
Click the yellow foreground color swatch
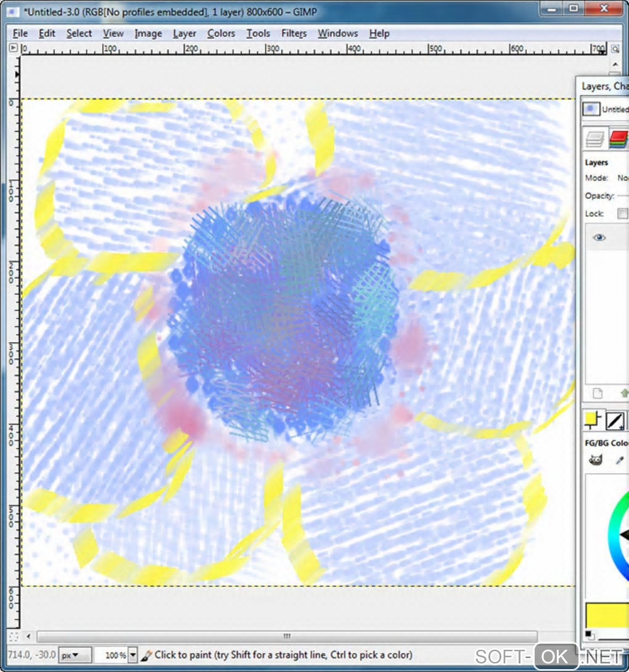click(607, 615)
